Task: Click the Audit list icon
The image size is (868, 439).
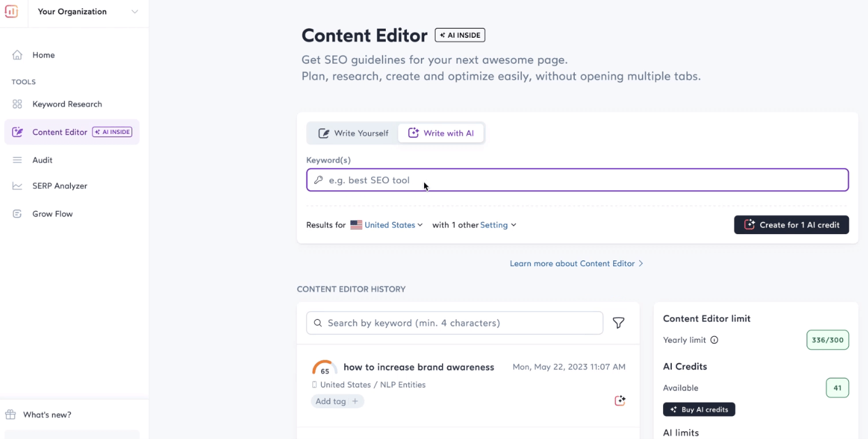Action: pyautogui.click(x=17, y=160)
